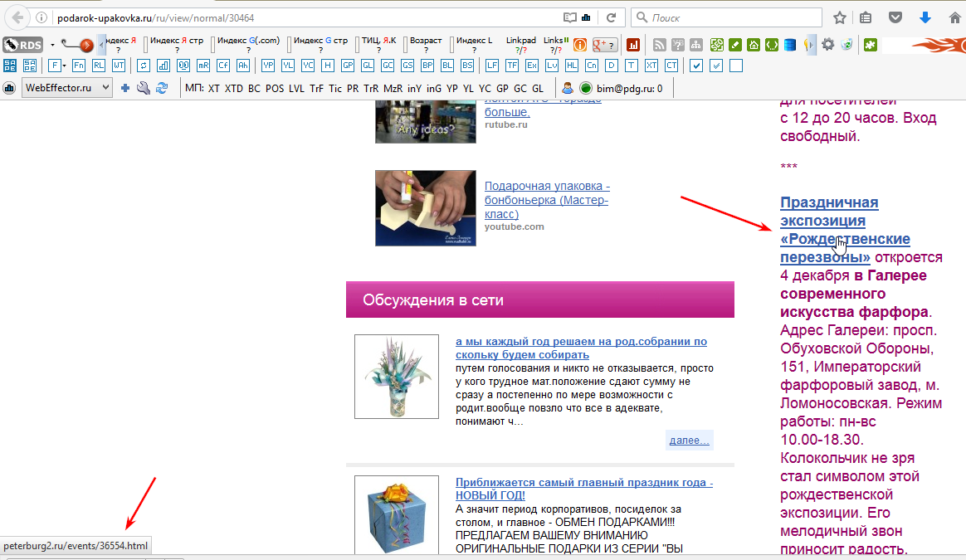Viewport: 966px width, 560px height.
Task: Click the Fn toolbar icon
Action: pos(78,66)
